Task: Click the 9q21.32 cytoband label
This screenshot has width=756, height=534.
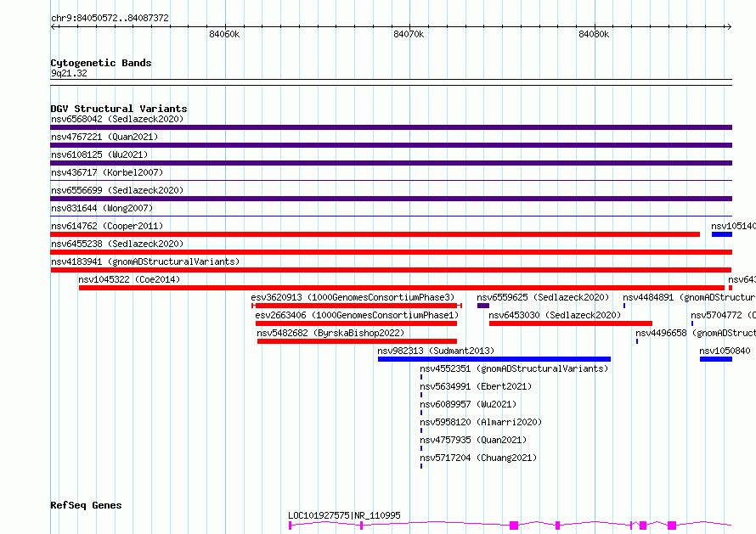Action: pyautogui.click(x=69, y=73)
